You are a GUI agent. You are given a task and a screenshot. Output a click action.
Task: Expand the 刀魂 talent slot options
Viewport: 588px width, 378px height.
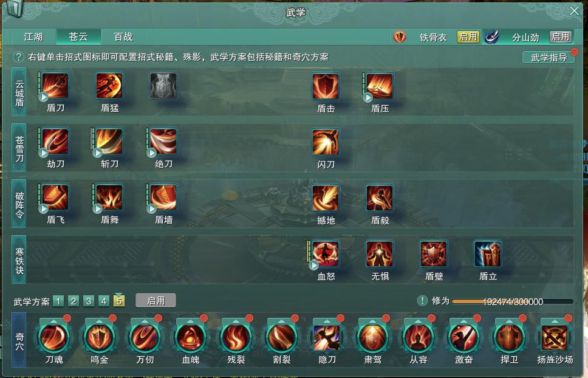point(53,321)
